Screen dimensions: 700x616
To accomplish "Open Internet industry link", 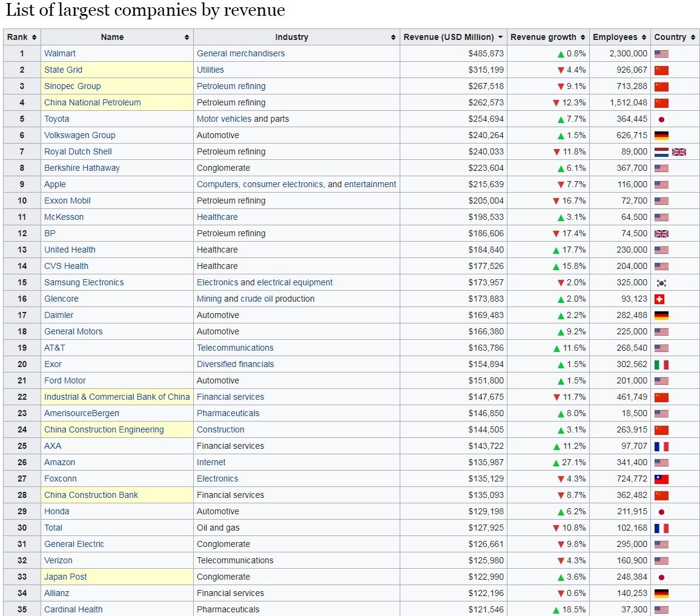I will tap(211, 462).
